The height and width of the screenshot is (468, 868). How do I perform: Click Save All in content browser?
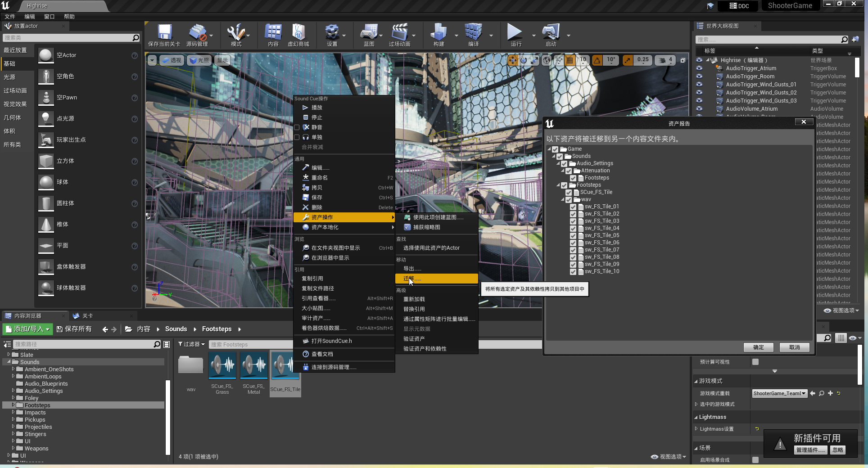pyautogui.click(x=74, y=329)
